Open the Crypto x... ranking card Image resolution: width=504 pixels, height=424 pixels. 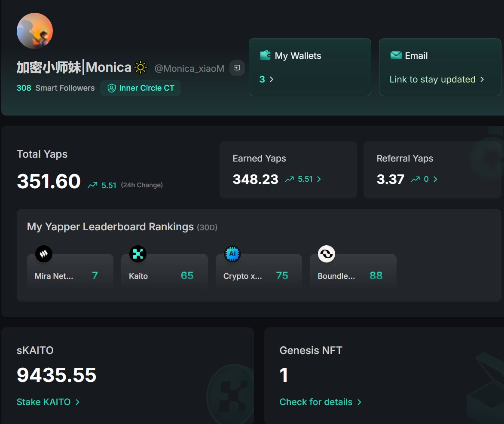click(x=259, y=273)
